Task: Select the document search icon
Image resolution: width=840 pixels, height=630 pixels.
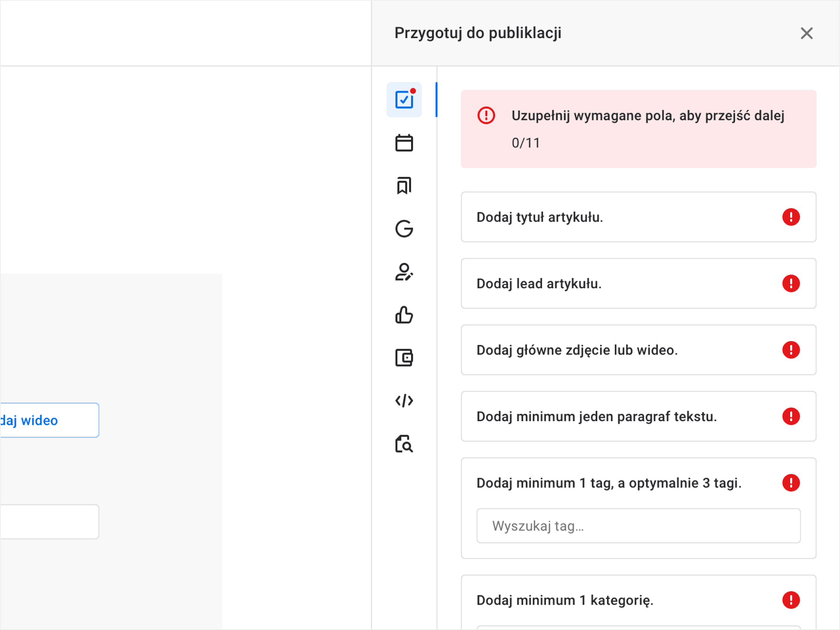Action: click(x=404, y=444)
